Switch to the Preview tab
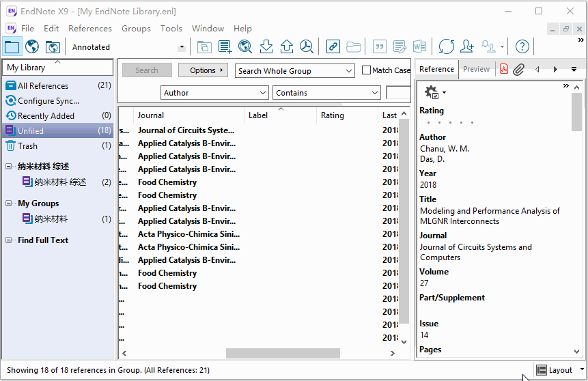 point(476,69)
